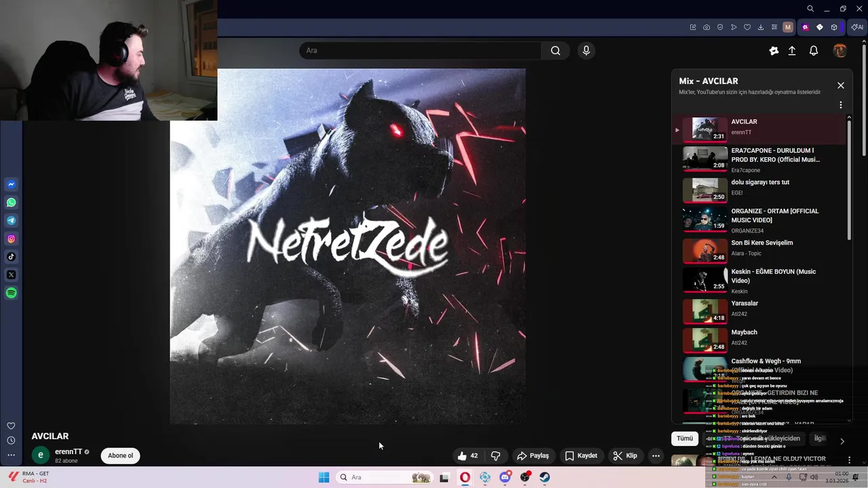The width and height of the screenshot is (868, 488).
Task: Click the YouTube upload arrow icon
Action: click(791, 51)
